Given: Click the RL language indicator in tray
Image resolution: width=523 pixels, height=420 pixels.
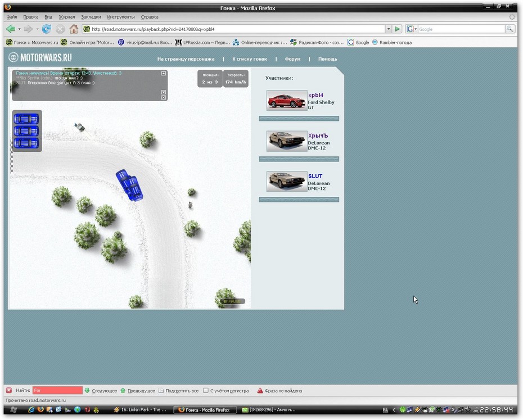Looking at the screenshot, I should coord(386,410).
